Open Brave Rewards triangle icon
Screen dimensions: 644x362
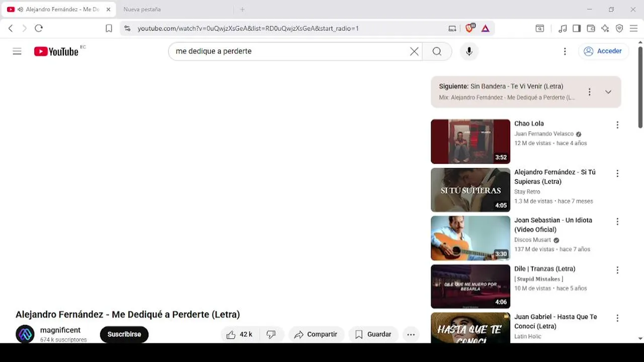click(485, 29)
